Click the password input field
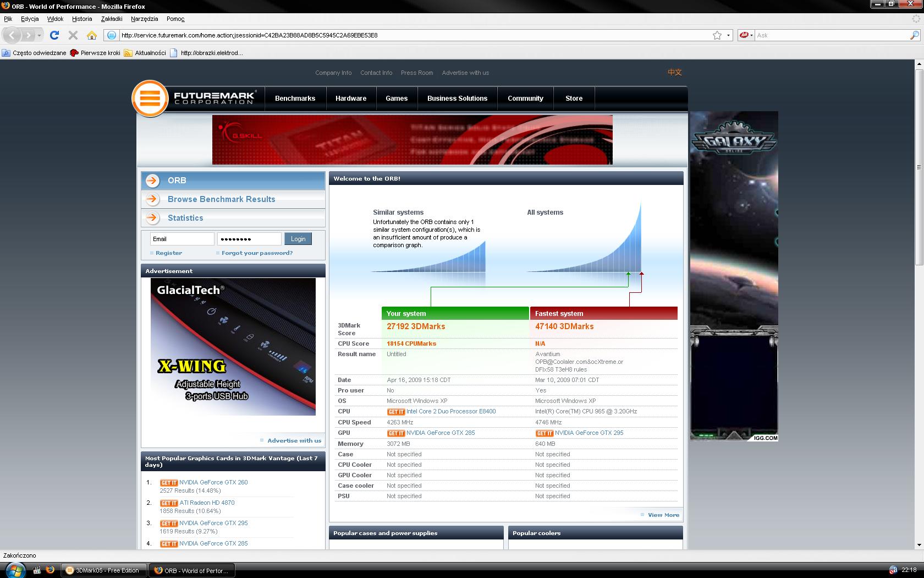 point(249,239)
